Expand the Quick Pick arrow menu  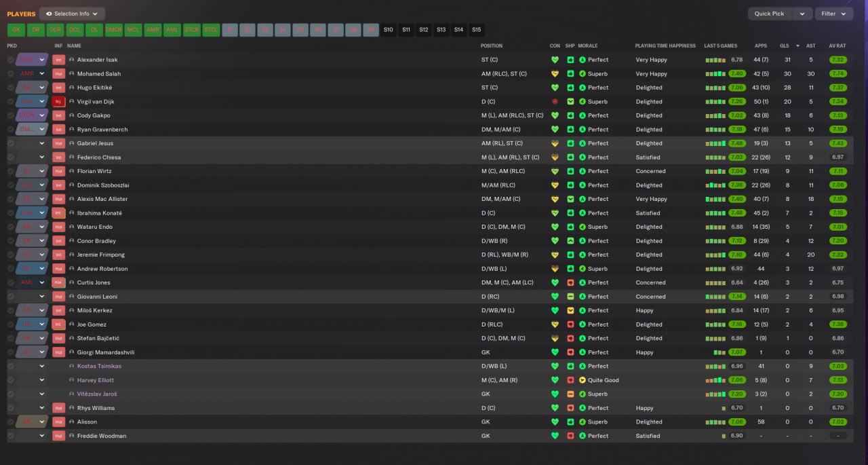coord(802,14)
